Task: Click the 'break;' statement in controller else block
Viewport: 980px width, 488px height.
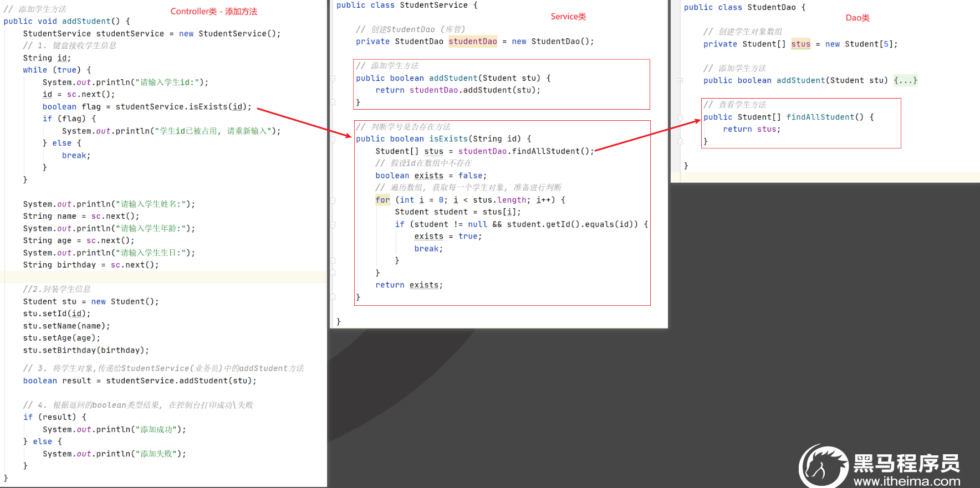Action: [76, 156]
